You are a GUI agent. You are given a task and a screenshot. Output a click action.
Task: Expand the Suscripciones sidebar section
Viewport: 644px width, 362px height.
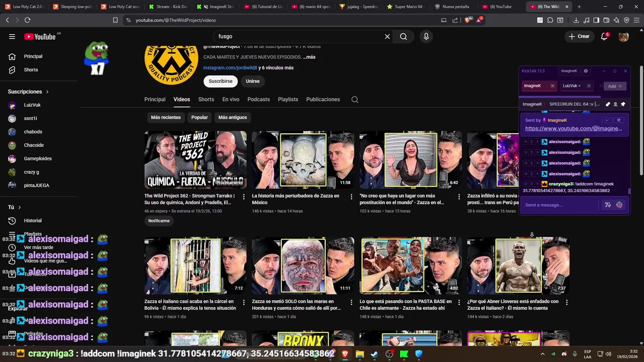pos(29,92)
